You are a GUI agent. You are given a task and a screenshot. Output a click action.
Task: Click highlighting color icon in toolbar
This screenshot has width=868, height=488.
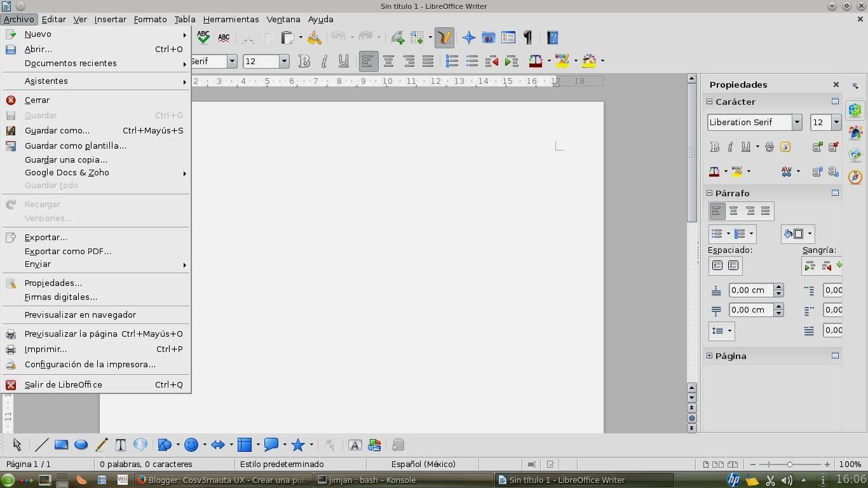tap(562, 61)
